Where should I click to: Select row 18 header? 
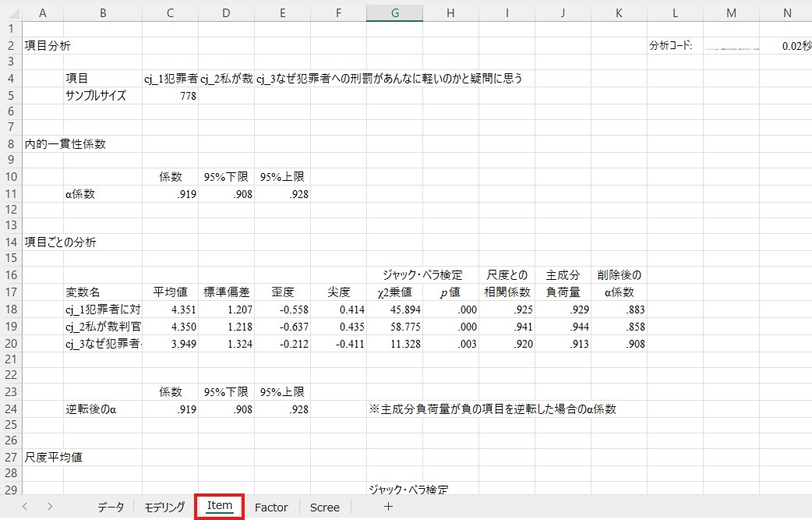tap(11, 310)
